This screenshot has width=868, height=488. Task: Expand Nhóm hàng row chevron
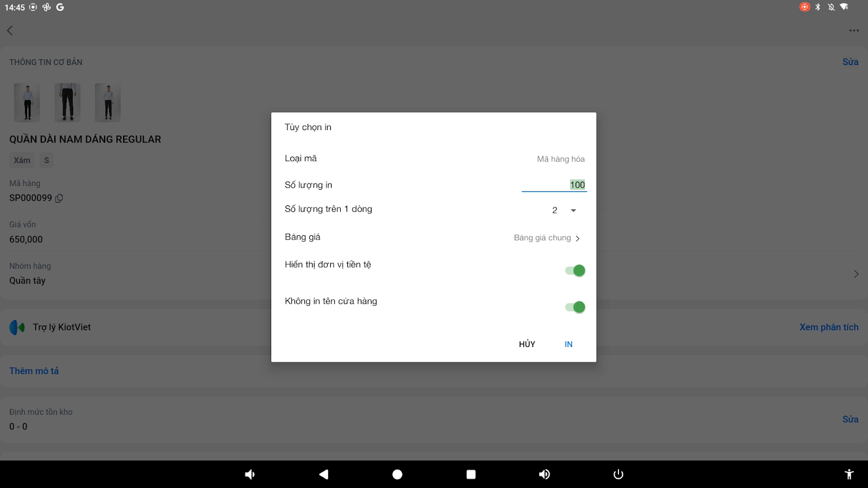coord(856,274)
